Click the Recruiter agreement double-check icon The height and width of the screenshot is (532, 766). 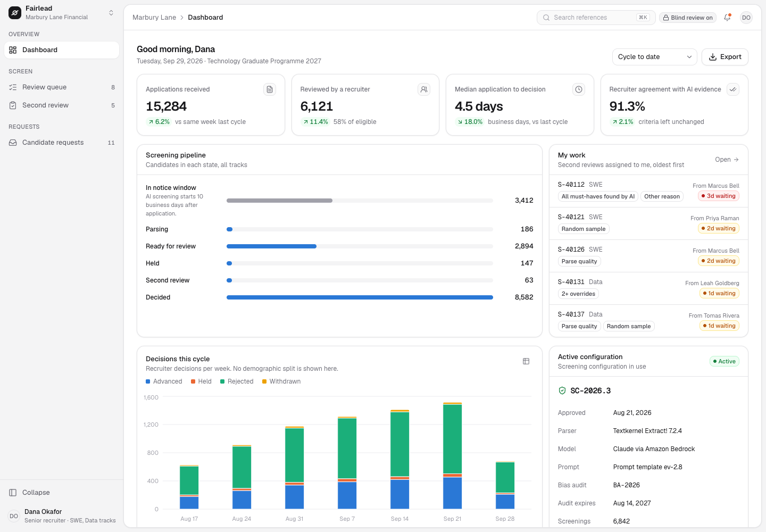click(x=733, y=89)
